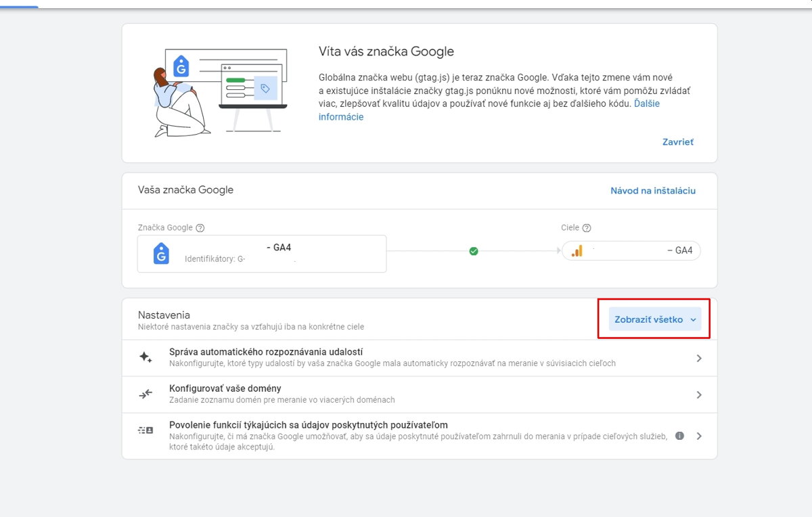
Task: Open Povolenie funkcií týkajúcich sa údajov setting
Action: (420, 436)
